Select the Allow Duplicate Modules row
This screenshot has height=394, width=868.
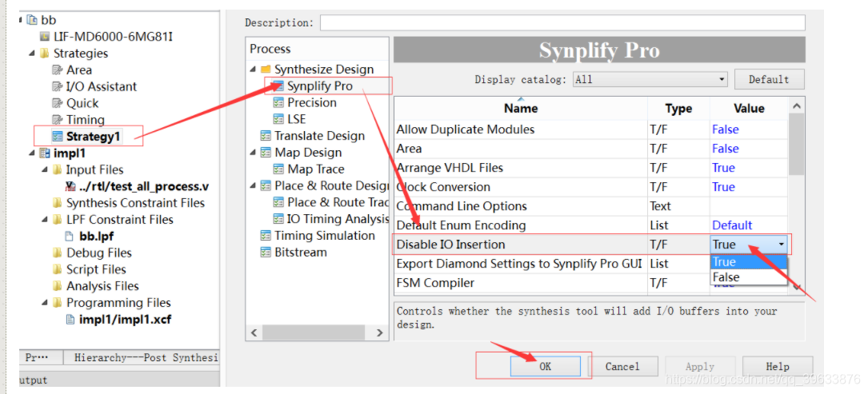tap(591, 129)
